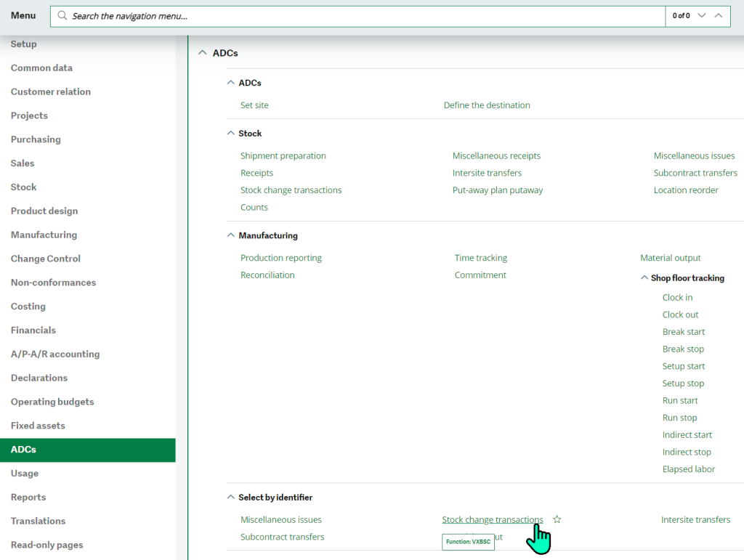This screenshot has height=560, width=744.
Task: Star Stock change transactions as favorite
Action: tap(557, 519)
